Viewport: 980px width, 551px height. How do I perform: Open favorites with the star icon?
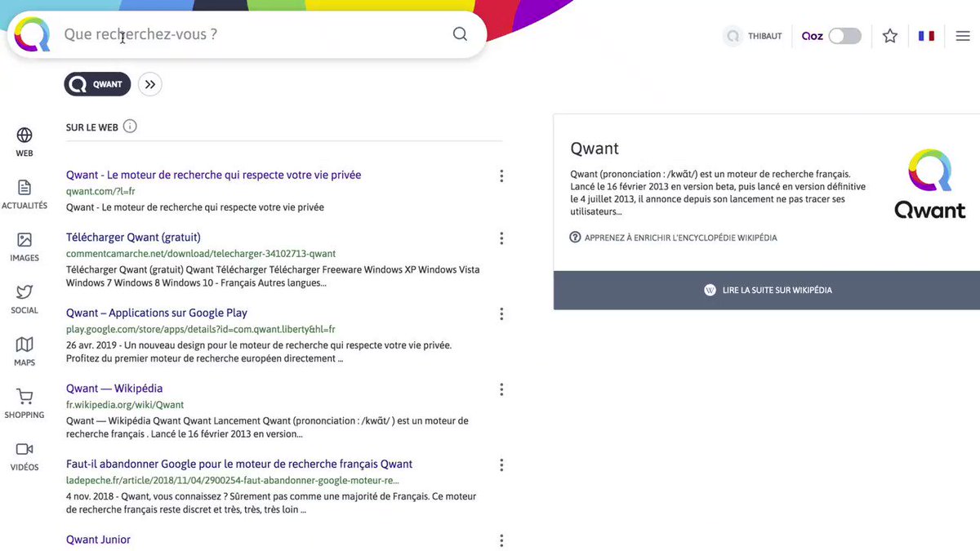pyautogui.click(x=890, y=36)
